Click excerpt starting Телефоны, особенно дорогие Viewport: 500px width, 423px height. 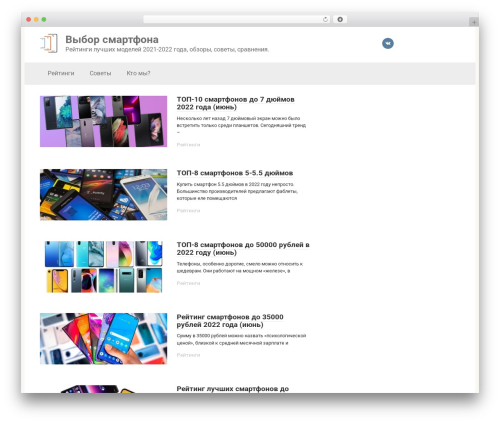[240, 267]
